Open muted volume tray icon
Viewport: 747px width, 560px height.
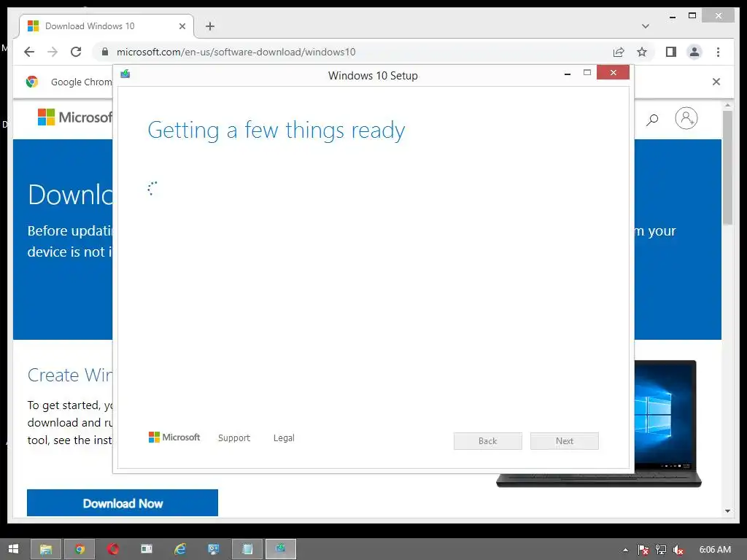tap(678, 550)
